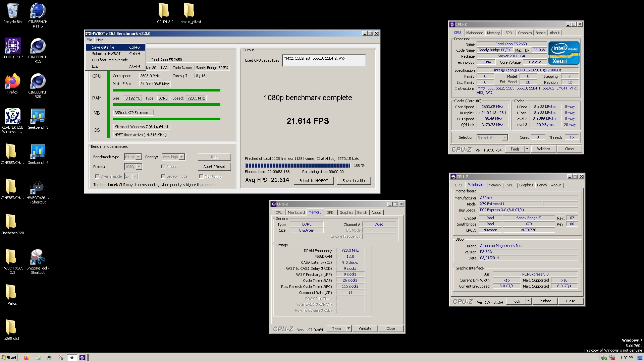
Task: Open the Help menu
Action: tap(100, 40)
